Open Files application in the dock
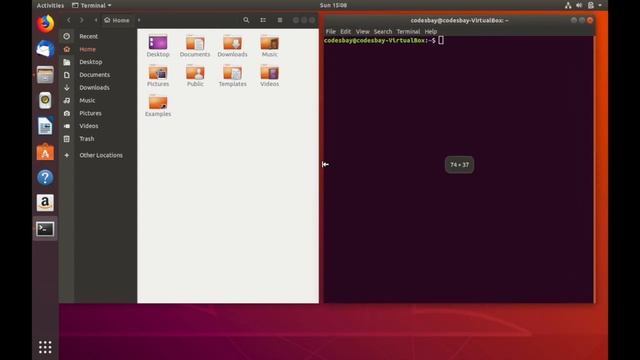The image size is (640, 360). pyautogui.click(x=45, y=75)
